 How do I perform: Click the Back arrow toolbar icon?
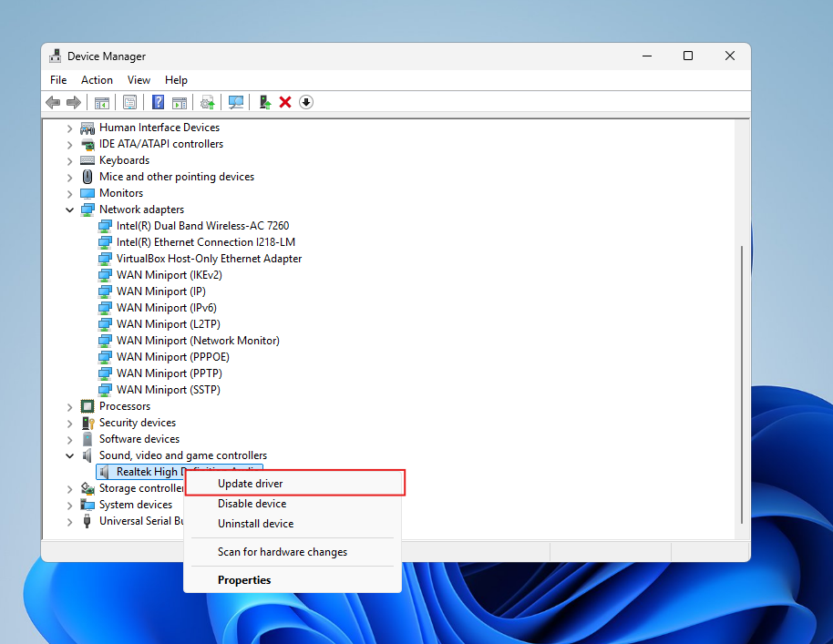tap(53, 103)
